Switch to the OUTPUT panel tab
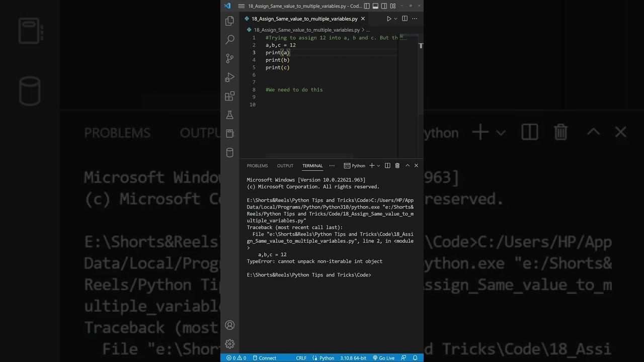Viewport: 644px width, 362px height. click(285, 166)
